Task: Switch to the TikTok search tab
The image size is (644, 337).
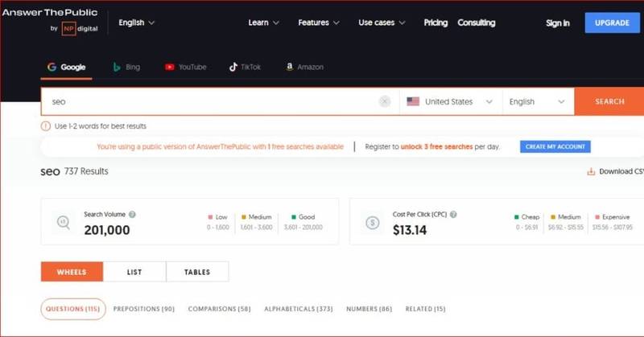Action: [x=245, y=67]
